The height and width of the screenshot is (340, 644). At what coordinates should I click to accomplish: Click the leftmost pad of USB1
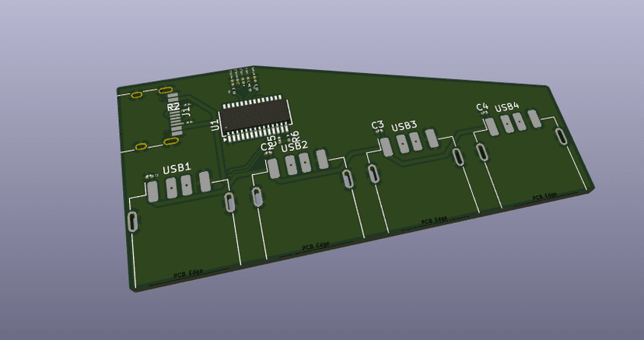click(152, 191)
